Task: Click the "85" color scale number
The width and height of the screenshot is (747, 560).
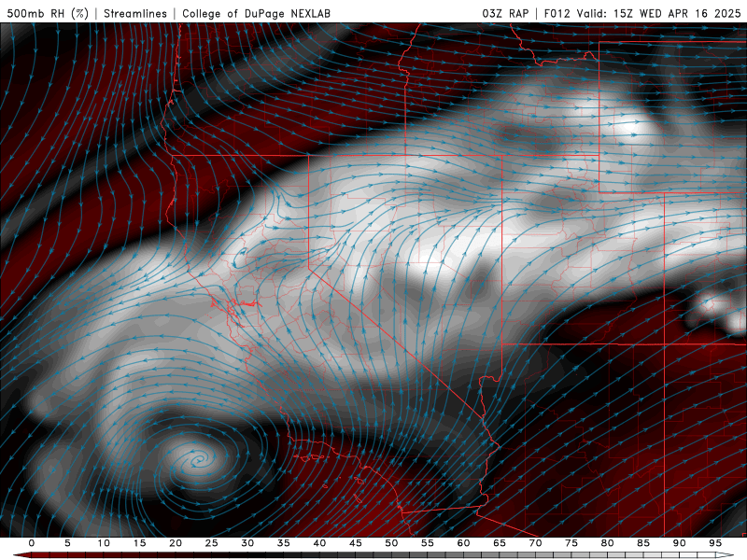Action: 643,543
